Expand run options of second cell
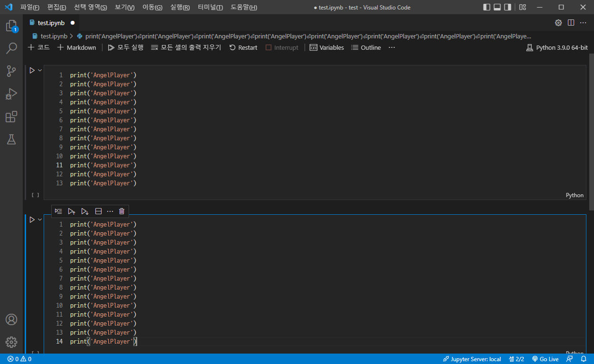The width and height of the screenshot is (594, 364). [x=40, y=219]
